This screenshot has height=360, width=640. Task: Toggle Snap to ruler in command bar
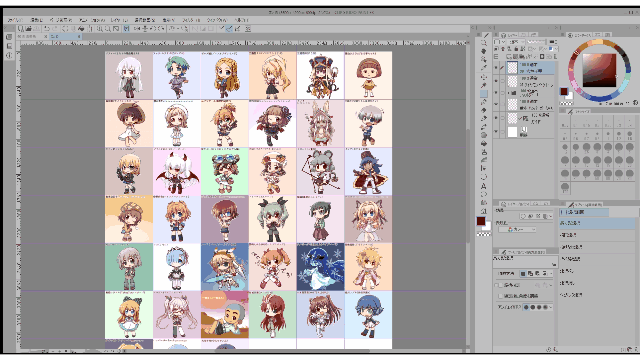pos(222,29)
